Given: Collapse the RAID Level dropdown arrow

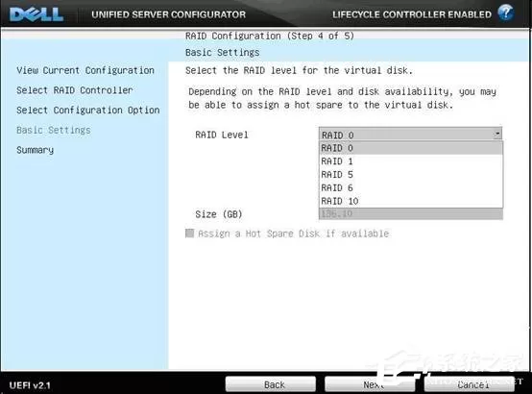Looking at the screenshot, I should coord(497,135).
